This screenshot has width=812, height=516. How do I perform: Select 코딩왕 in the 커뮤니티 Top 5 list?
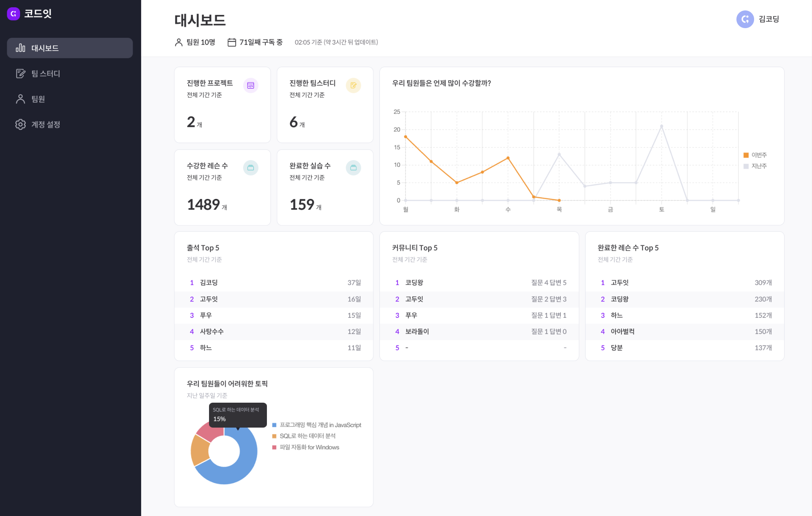(414, 283)
